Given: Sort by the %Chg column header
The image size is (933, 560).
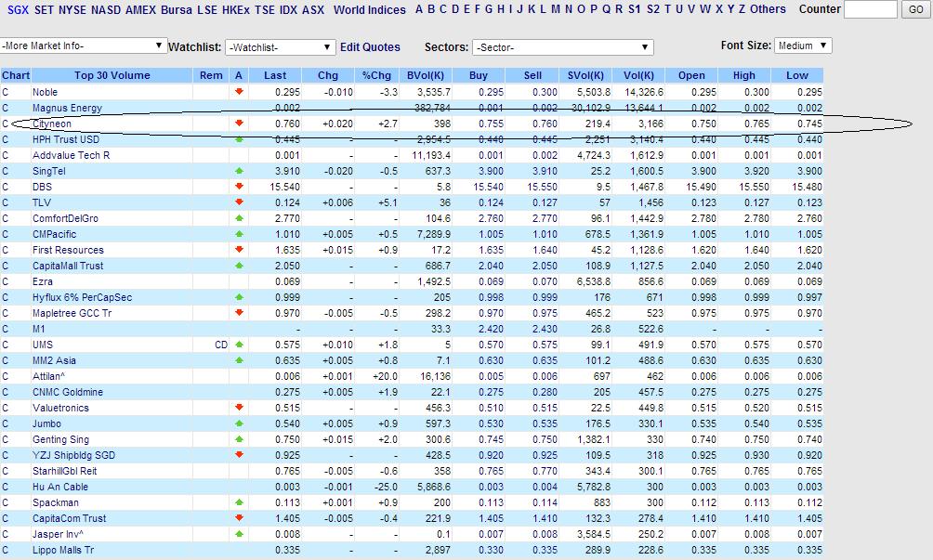Looking at the screenshot, I should [x=376, y=75].
